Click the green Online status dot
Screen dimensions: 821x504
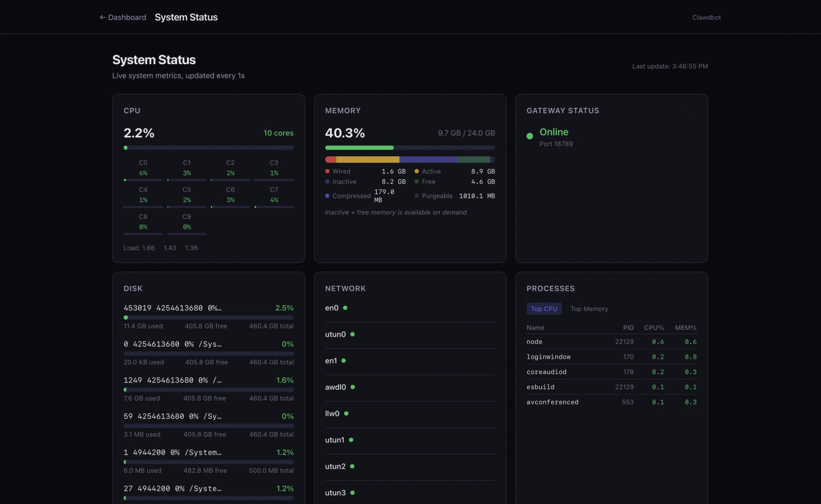click(529, 136)
